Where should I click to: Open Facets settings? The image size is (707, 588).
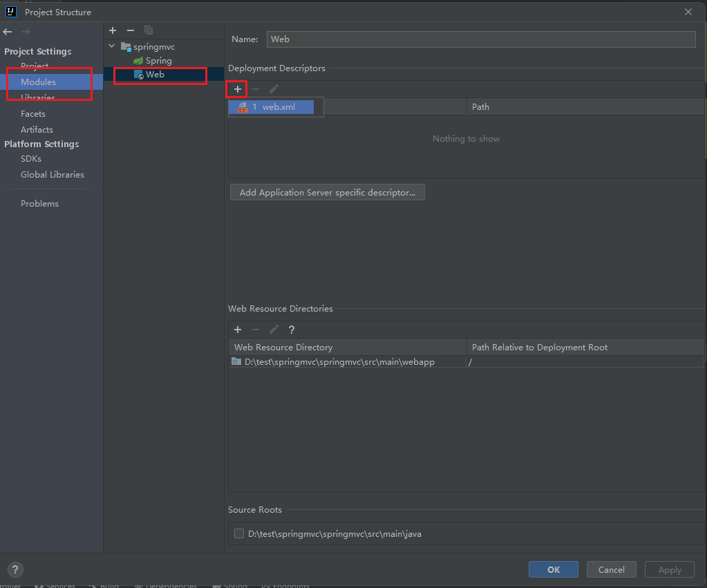pos(33,114)
